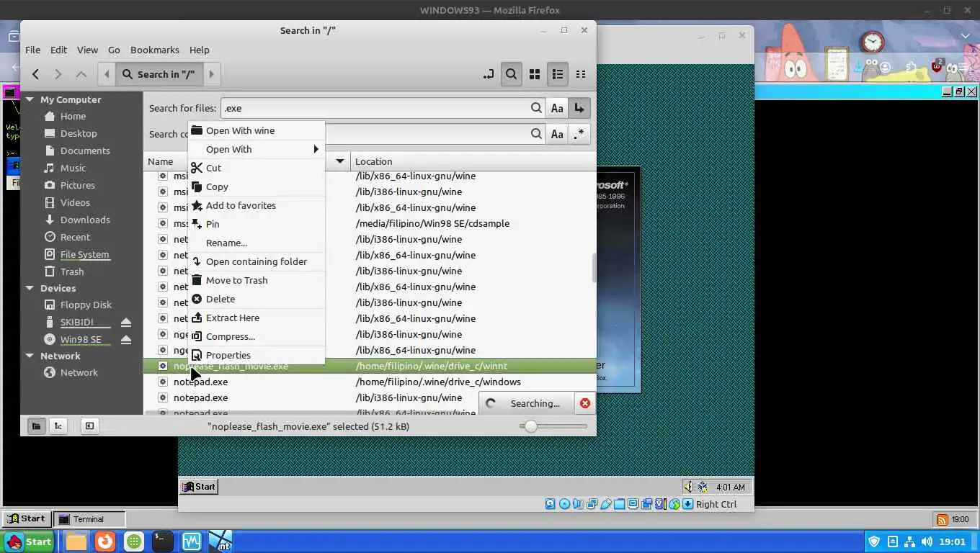Click the path bar right scroll arrow
Image resolution: width=980 pixels, height=553 pixels.
[211, 74]
